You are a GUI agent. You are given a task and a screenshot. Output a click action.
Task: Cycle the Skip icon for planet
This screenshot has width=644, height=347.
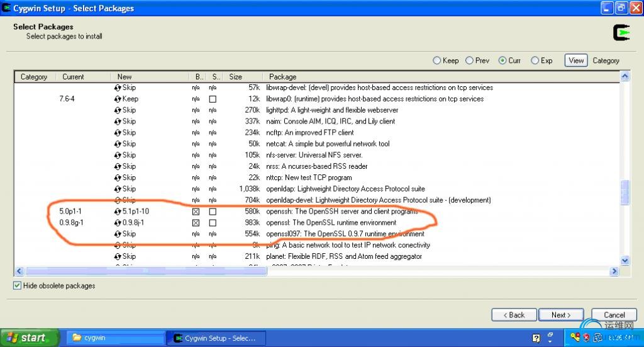pos(118,256)
